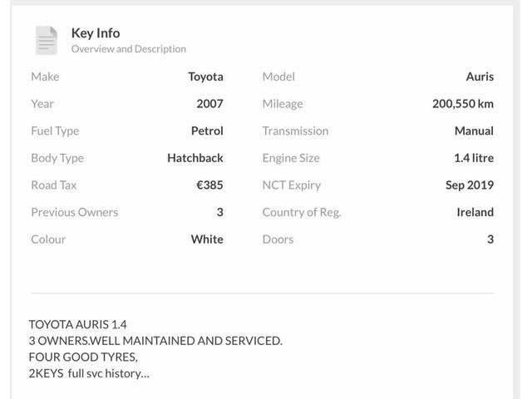Click the Petrol fuel type value

[207, 131]
